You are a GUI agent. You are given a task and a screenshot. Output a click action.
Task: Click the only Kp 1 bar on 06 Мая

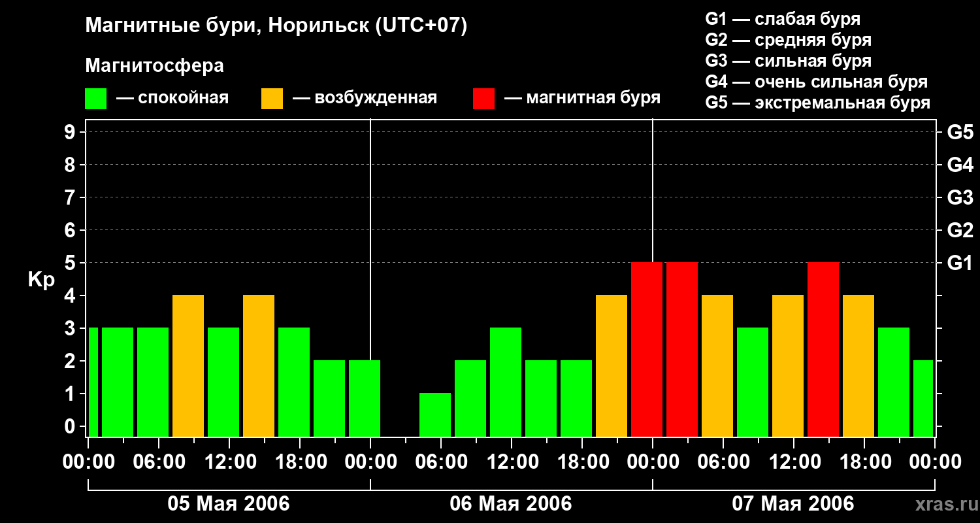[x=435, y=414]
